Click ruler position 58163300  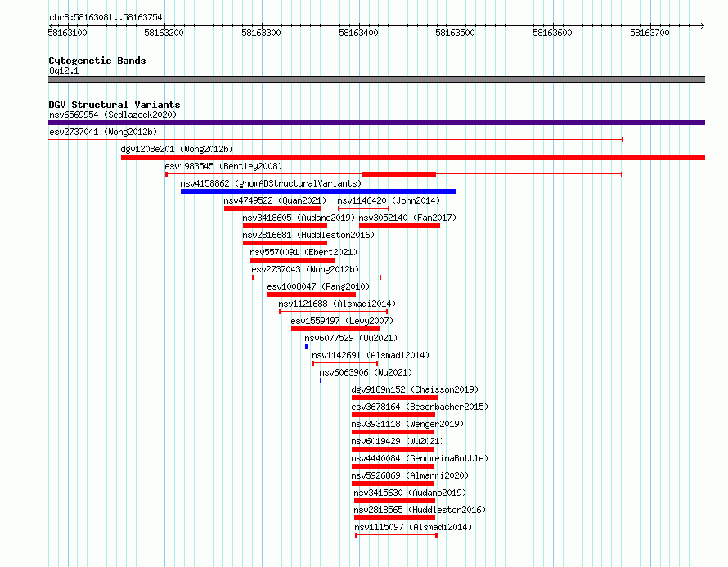tap(262, 33)
